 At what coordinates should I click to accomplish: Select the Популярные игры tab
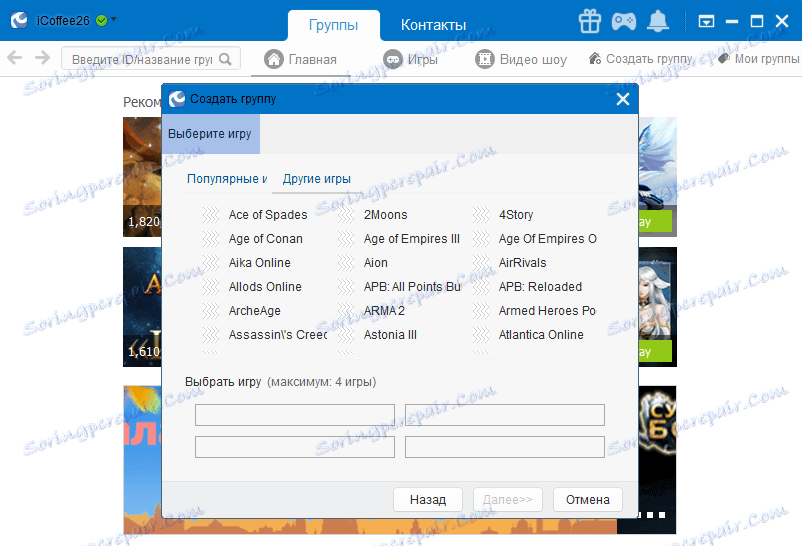[x=227, y=179]
